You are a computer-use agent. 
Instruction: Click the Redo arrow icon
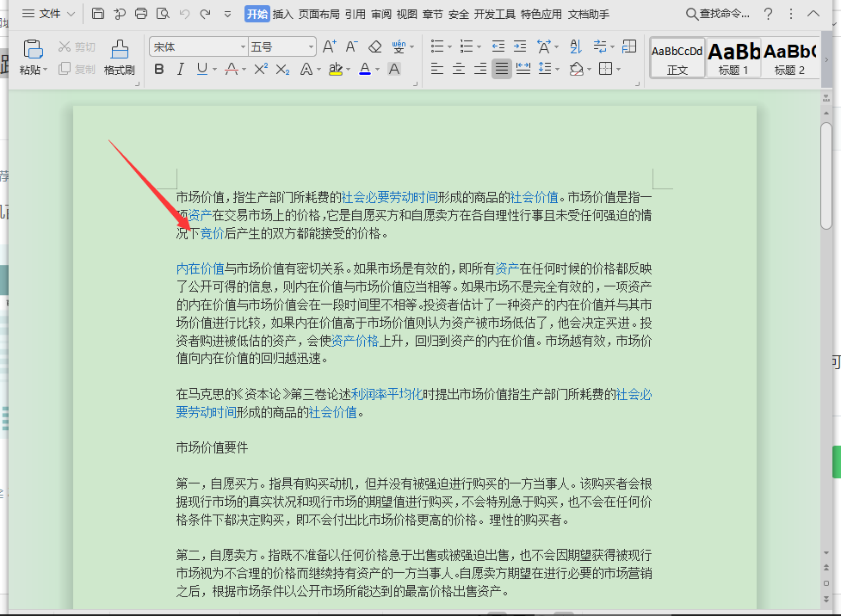[205, 14]
